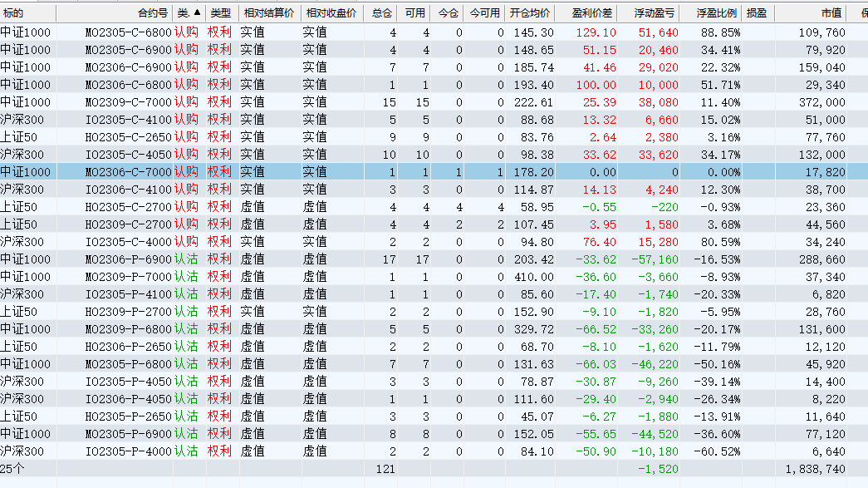Screen dimensions: 868x488
Task: Click open average price 329.72
Action: tap(533, 329)
